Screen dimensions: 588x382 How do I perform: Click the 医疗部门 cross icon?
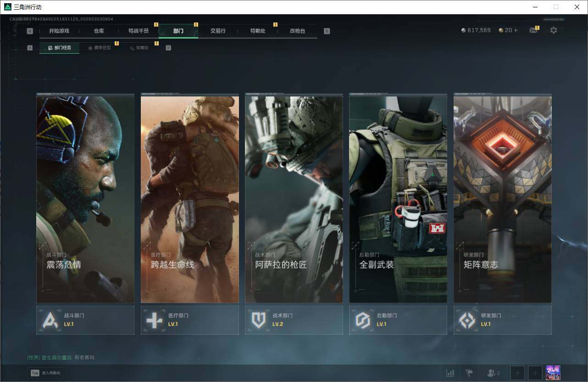(154, 320)
